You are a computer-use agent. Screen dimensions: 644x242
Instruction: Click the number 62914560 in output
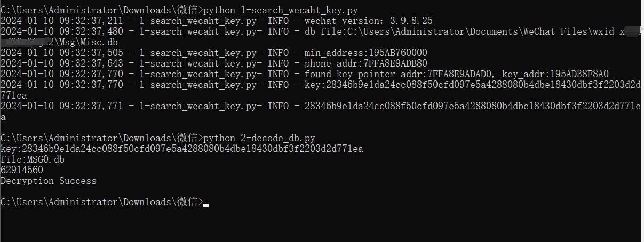(x=22, y=170)
